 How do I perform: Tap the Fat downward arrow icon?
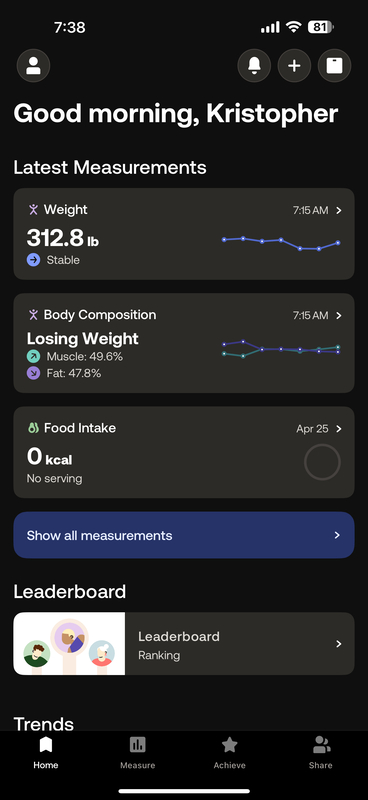(33, 373)
